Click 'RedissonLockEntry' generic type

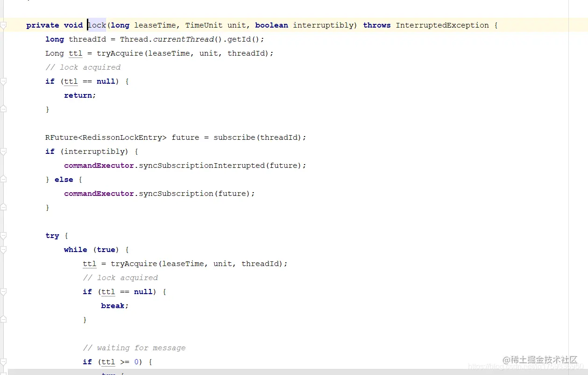click(x=122, y=137)
